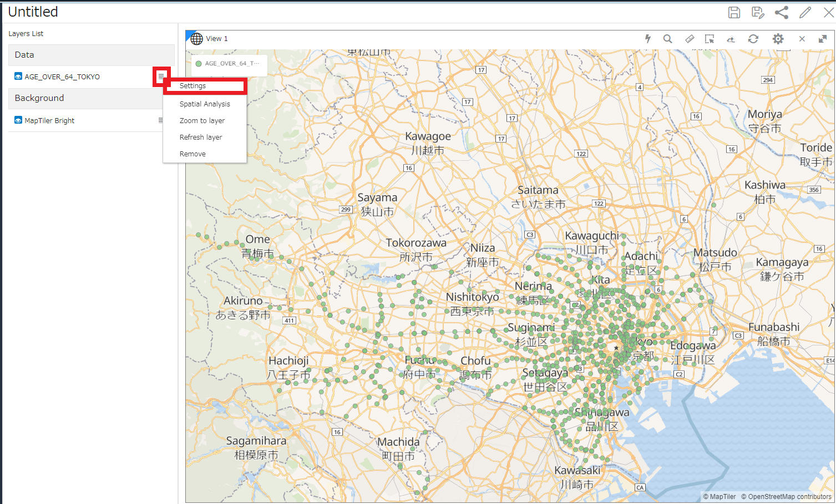The image size is (836, 504).
Task: Open the MapTiler Bright layer menu
Action: pyautogui.click(x=161, y=120)
